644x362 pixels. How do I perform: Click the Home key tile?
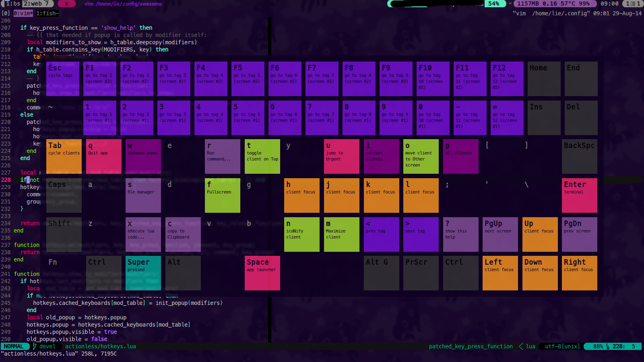[544, 79]
